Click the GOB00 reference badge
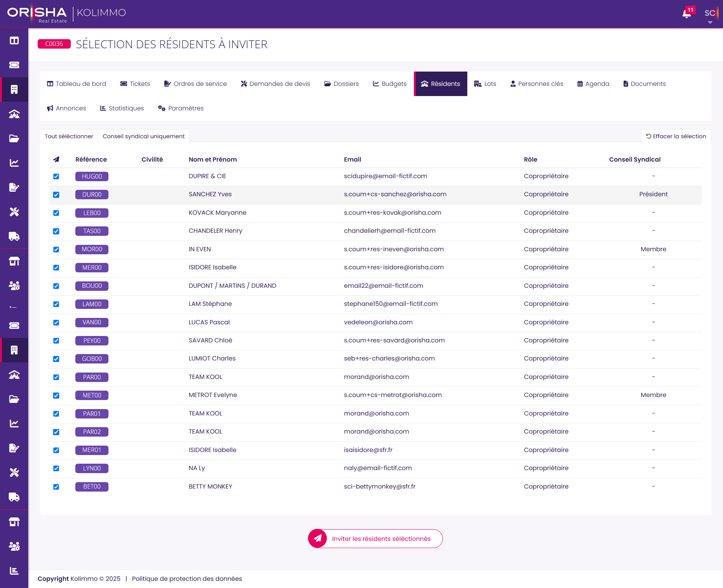Viewport: 723px width, 588px height. [x=92, y=359]
